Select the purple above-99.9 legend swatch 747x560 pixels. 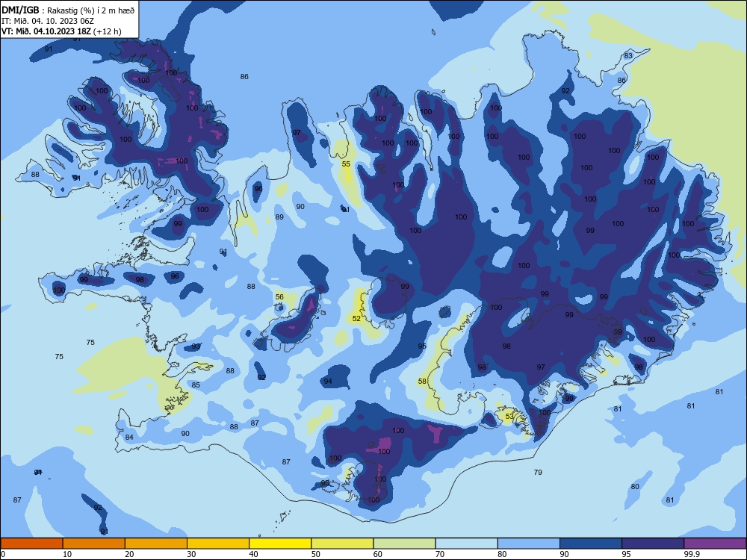(715, 544)
